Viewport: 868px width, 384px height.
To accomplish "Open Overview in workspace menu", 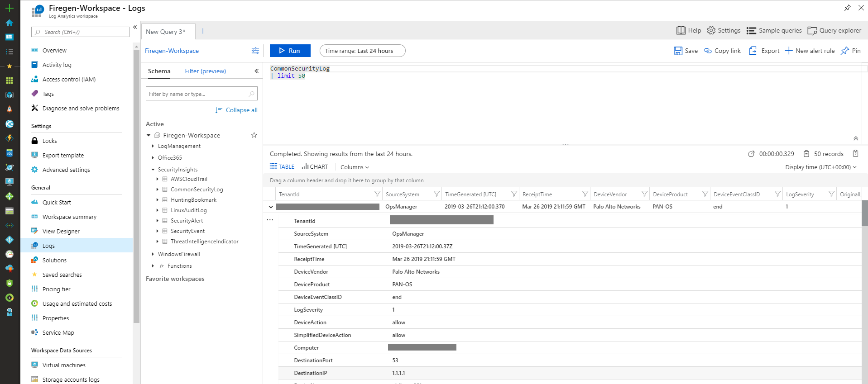I will coord(54,50).
